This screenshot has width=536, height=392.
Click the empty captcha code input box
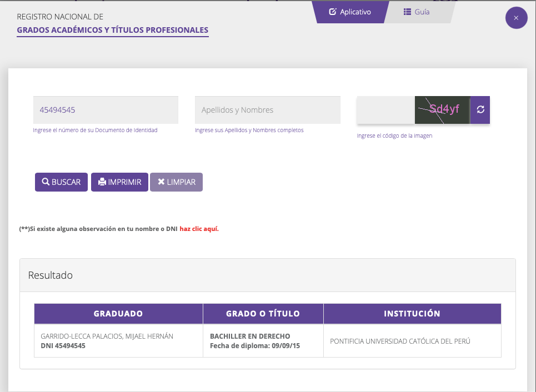385,110
